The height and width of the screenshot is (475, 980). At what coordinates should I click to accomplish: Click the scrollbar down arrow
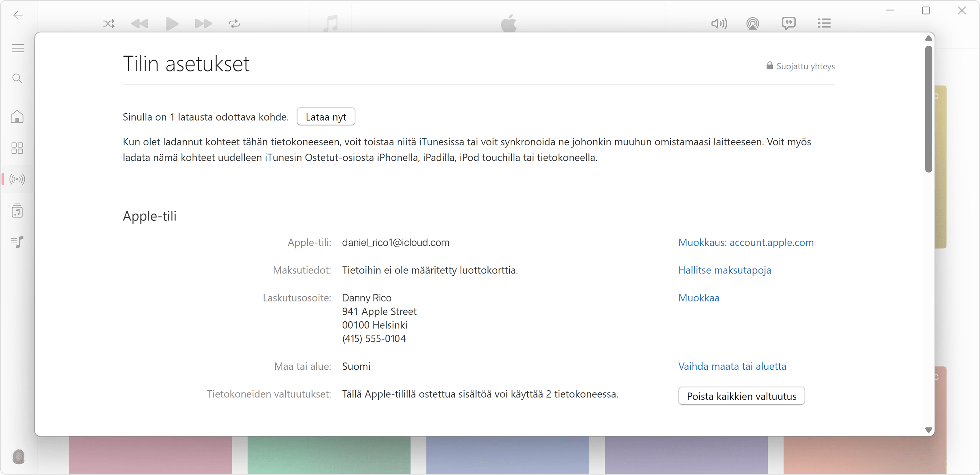(x=928, y=430)
